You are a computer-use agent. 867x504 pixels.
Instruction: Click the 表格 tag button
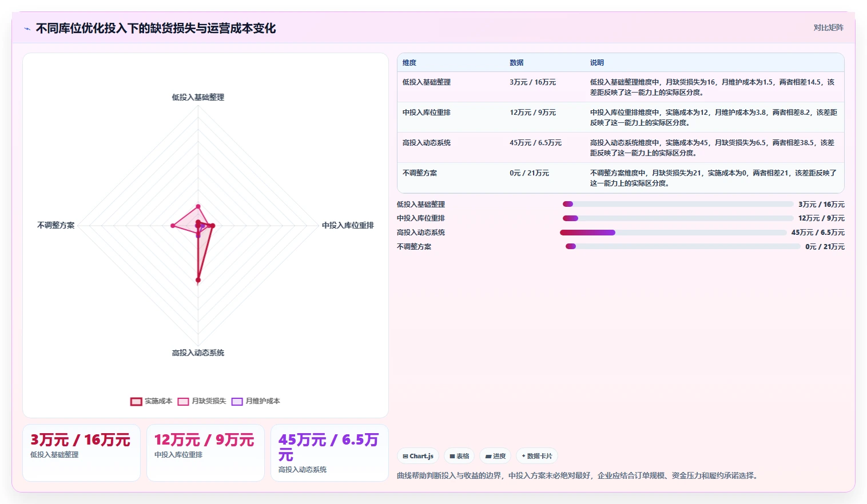[459, 456]
